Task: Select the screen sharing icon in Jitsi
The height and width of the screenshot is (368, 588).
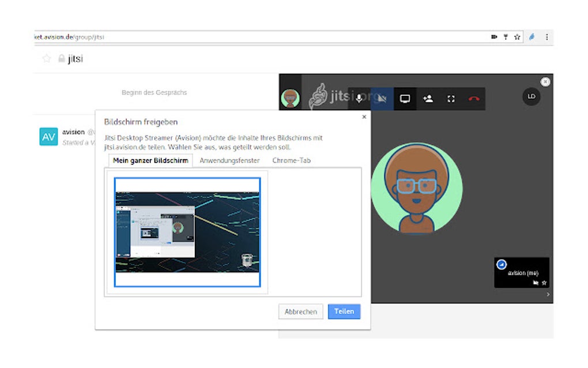Action: [x=404, y=98]
